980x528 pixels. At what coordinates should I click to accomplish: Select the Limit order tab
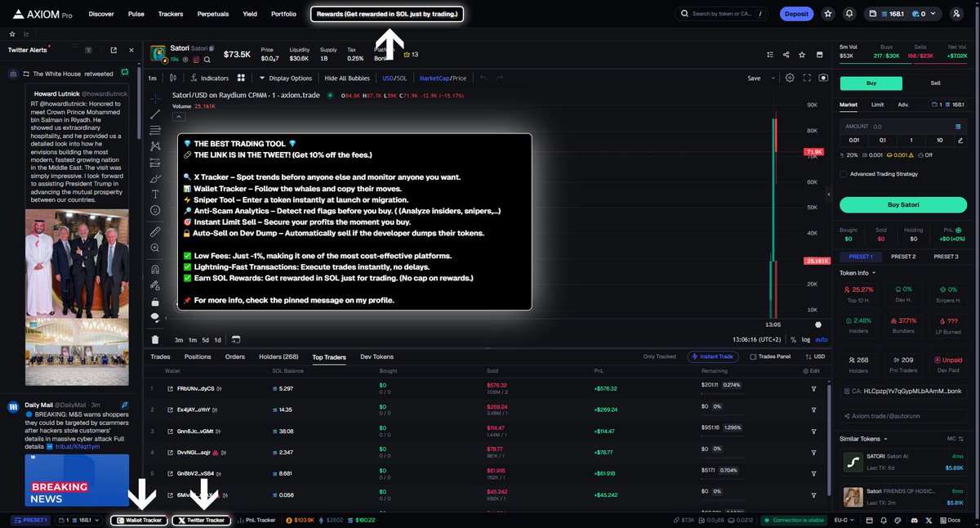877,105
